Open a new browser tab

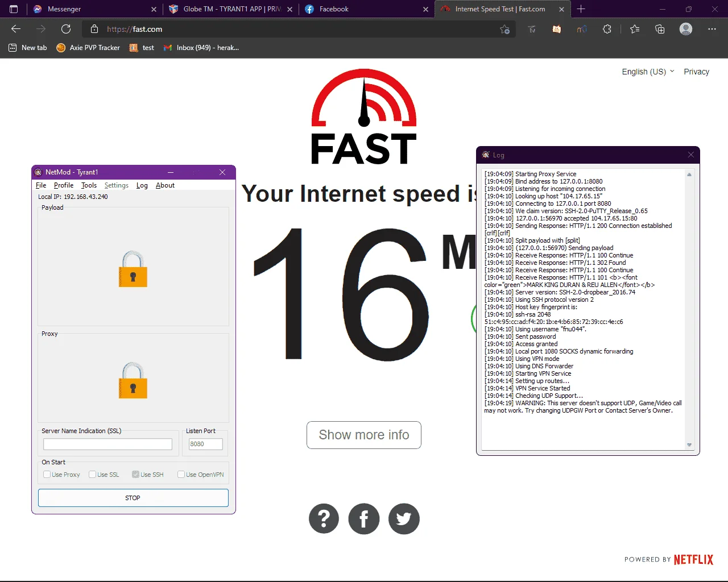point(581,9)
